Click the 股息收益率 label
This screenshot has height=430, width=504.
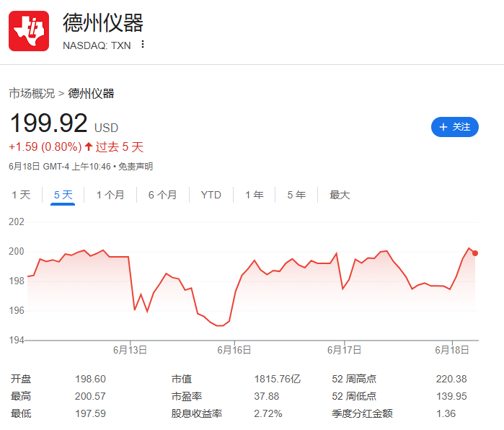tap(197, 413)
